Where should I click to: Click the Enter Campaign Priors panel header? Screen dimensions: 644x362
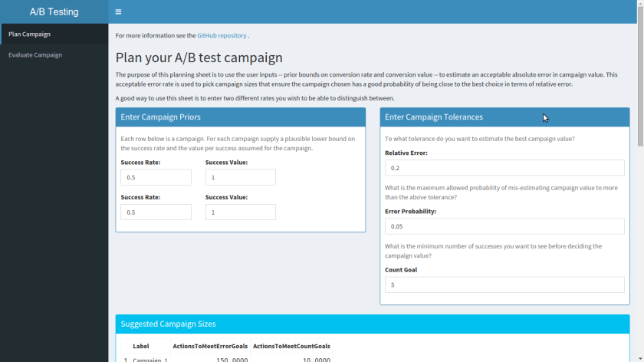[x=241, y=117]
